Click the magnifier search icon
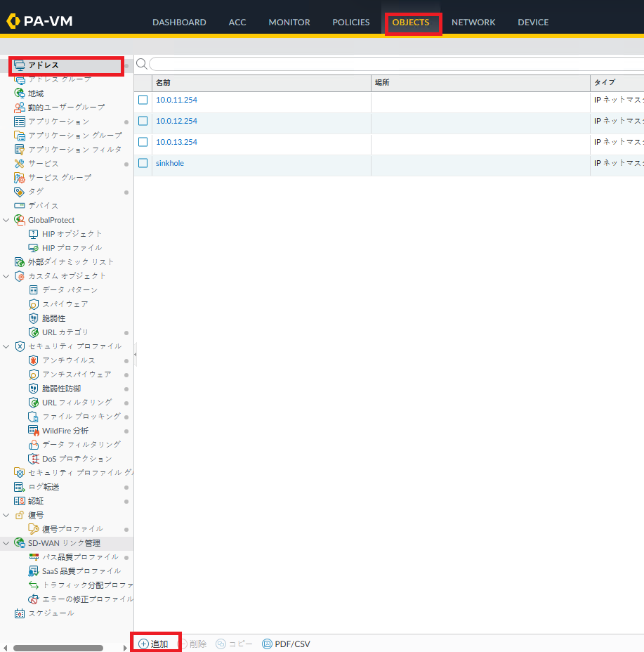The width and height of the screenshot is (644, 652). pyautogui.click(x=141, y=64)
